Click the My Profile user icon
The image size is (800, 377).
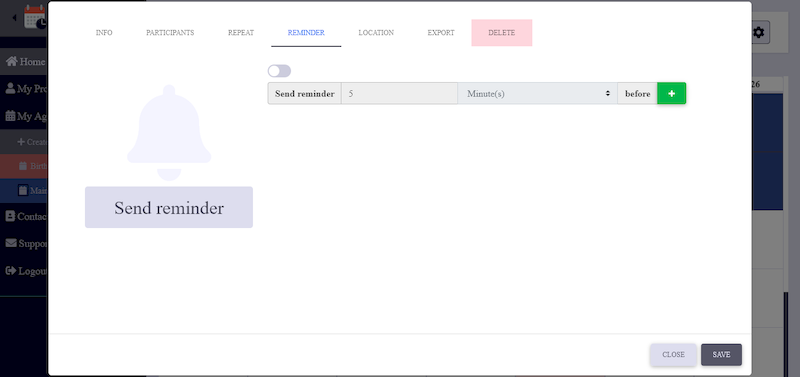pos(10,88)
